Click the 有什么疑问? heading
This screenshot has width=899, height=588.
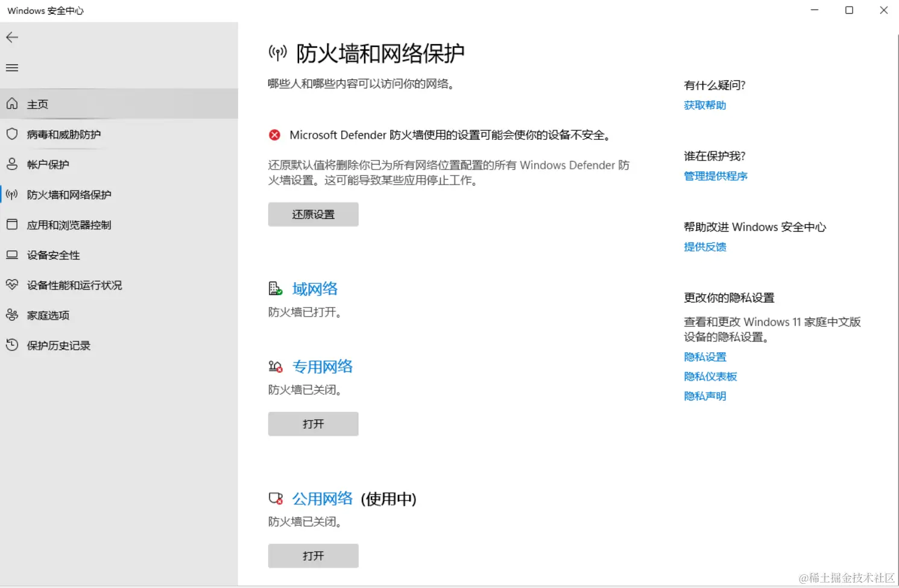tap(714, 85)
